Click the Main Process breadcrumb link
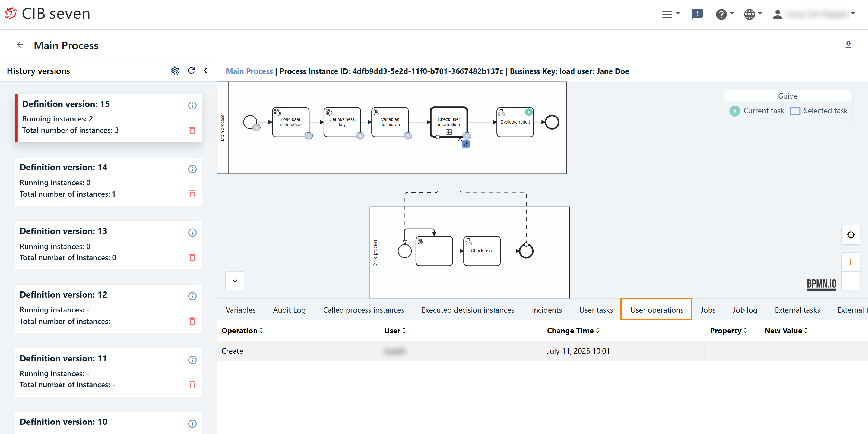This screenshot has height=434, width=868. [x=249, y=71]
